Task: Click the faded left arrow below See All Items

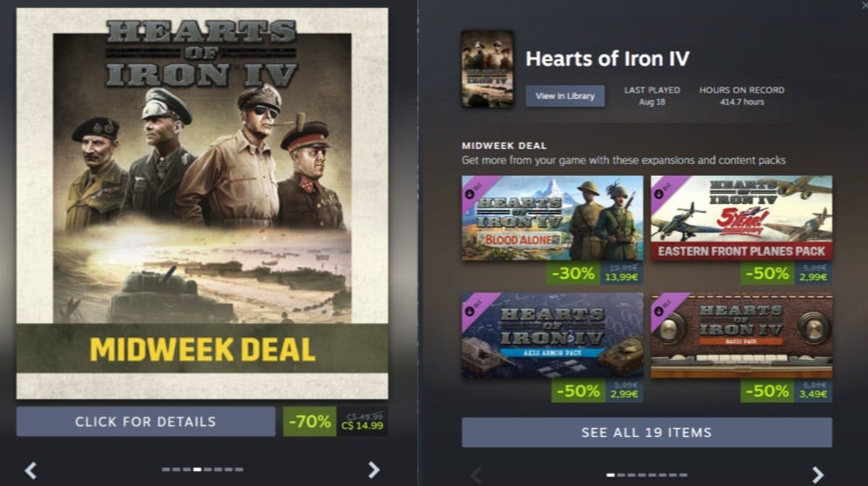Action: [x=475, y=475]
